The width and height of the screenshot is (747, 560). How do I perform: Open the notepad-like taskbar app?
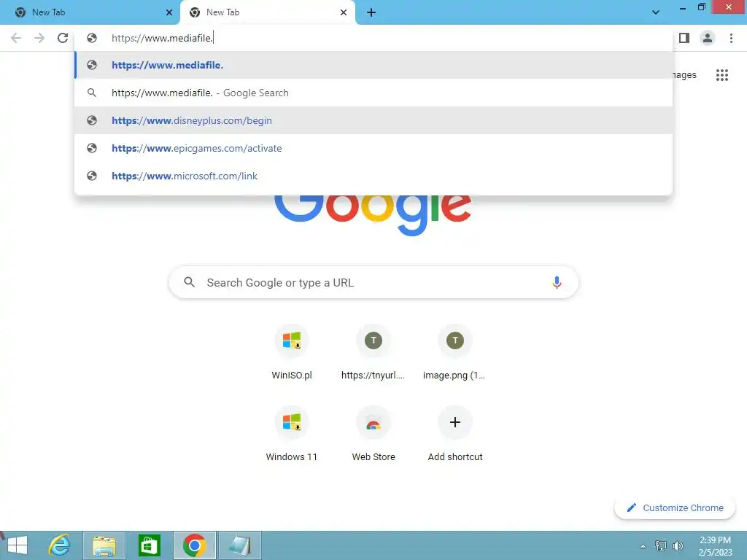239,545
